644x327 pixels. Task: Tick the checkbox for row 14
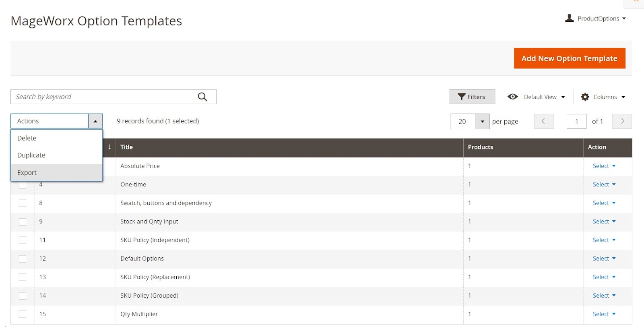23,296
